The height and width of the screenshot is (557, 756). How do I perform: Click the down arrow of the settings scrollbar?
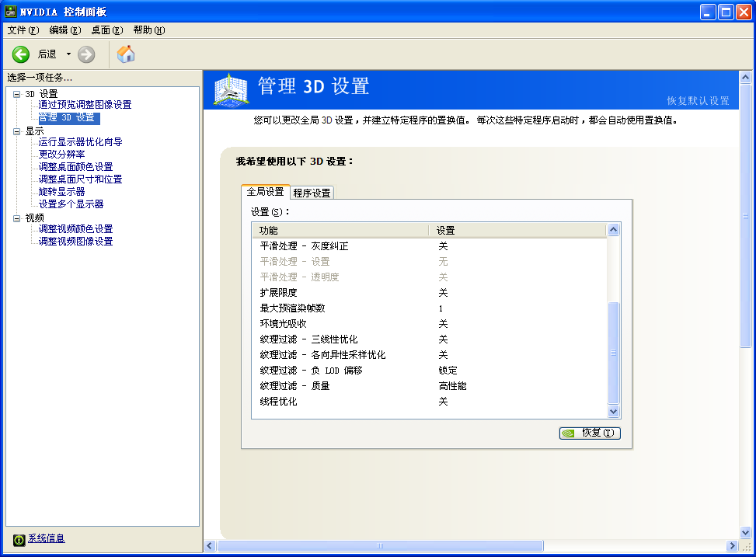pyautogui.click(x=613, y=411)
